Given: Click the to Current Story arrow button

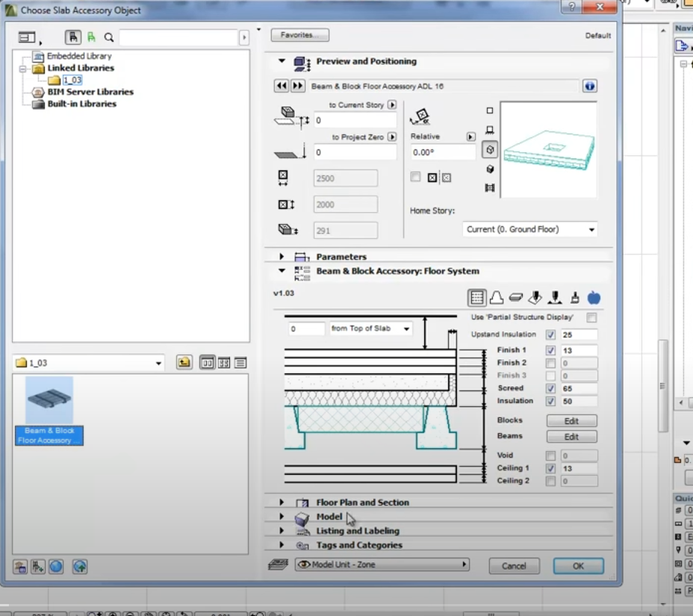Looking at the screenshot, I should (x=392, y=105).
